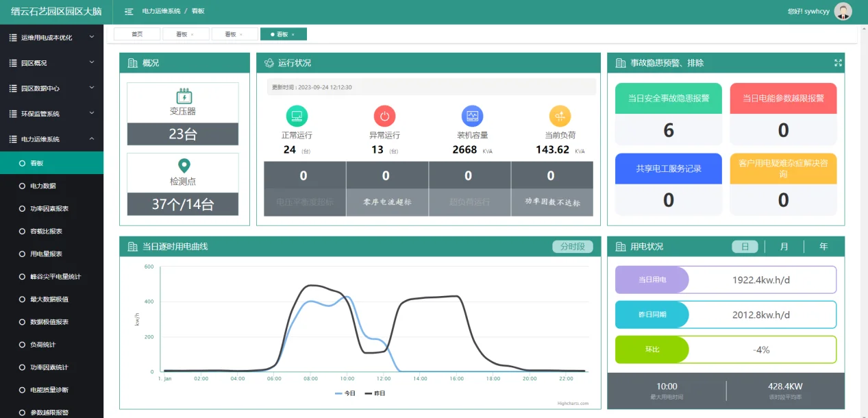This screenshot has height=418, width=868.
Task: Open 最大数据极值 in the sidebar
Action: (x=51, y=299)
